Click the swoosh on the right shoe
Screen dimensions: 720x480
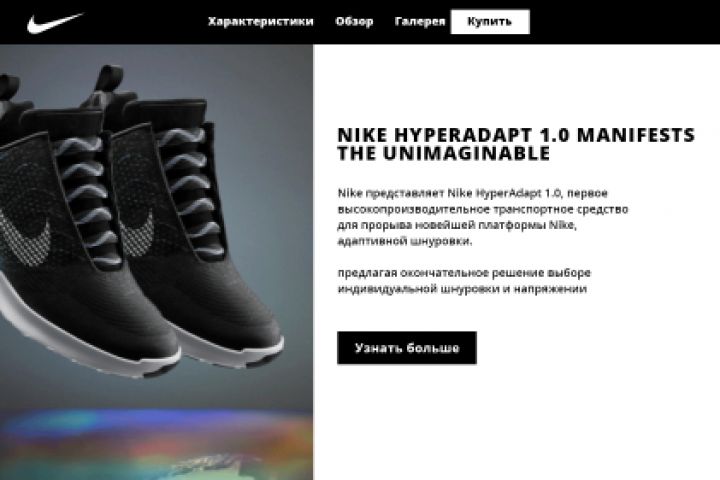click(137, 234)
